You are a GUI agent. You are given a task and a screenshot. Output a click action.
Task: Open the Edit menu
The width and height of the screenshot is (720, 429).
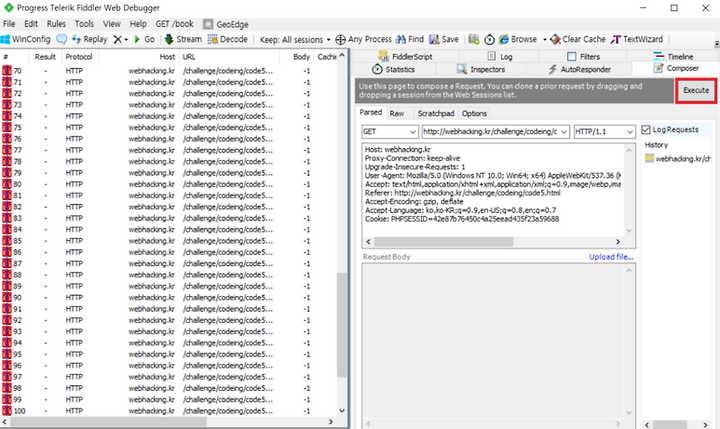tap(31, 24)
